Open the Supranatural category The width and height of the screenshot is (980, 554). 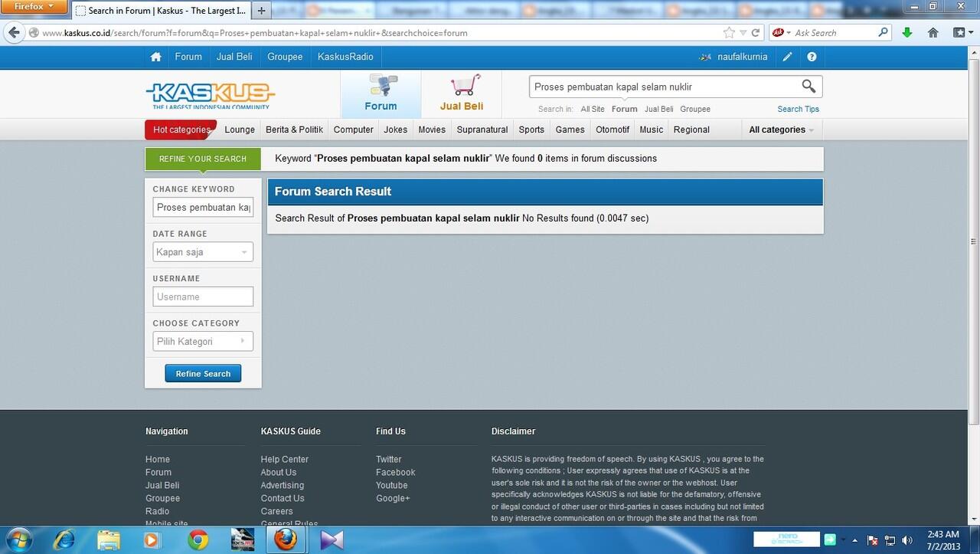(x=482, y=129)
